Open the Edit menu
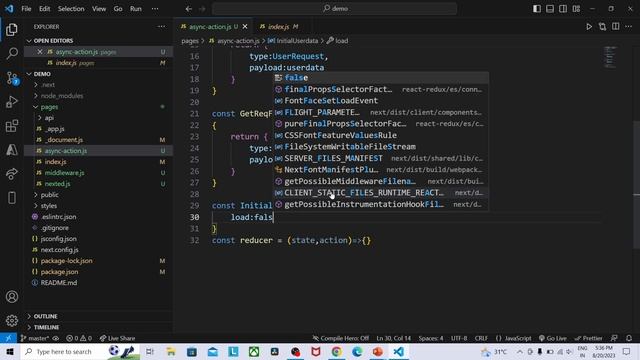 pyautogui.click(x=44, y=9)
